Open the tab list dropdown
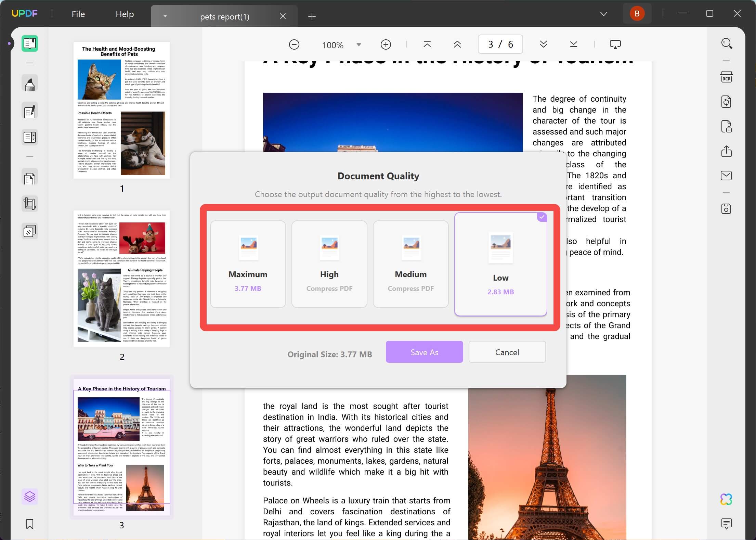 click(x=165, y=16)
